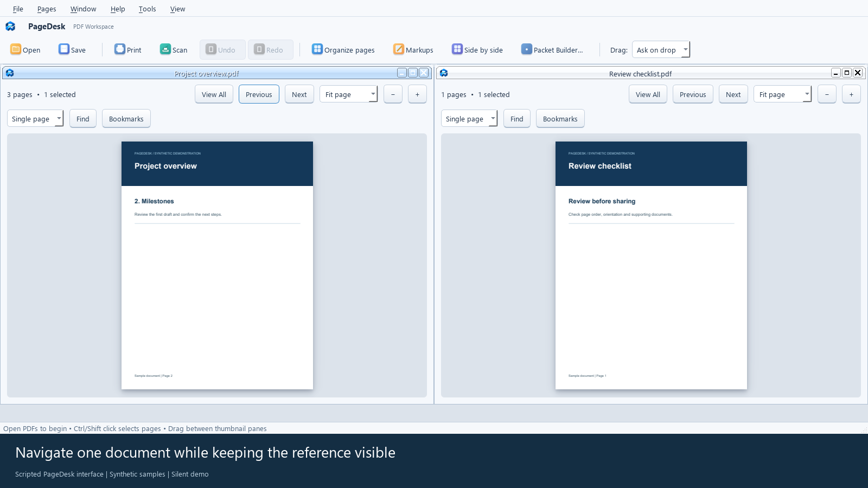
Task: Toggle Side by side view
Action: 477,49
